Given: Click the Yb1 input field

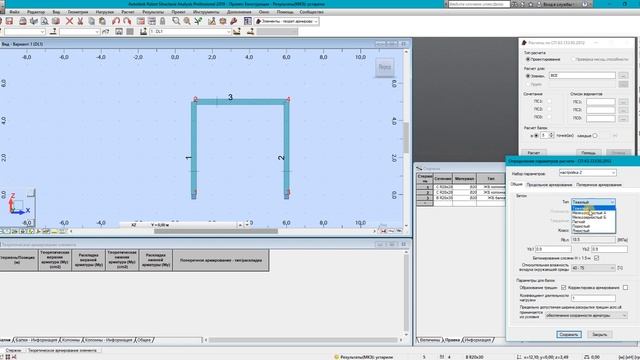Looking at the screenshot, I should pos(553,249).
